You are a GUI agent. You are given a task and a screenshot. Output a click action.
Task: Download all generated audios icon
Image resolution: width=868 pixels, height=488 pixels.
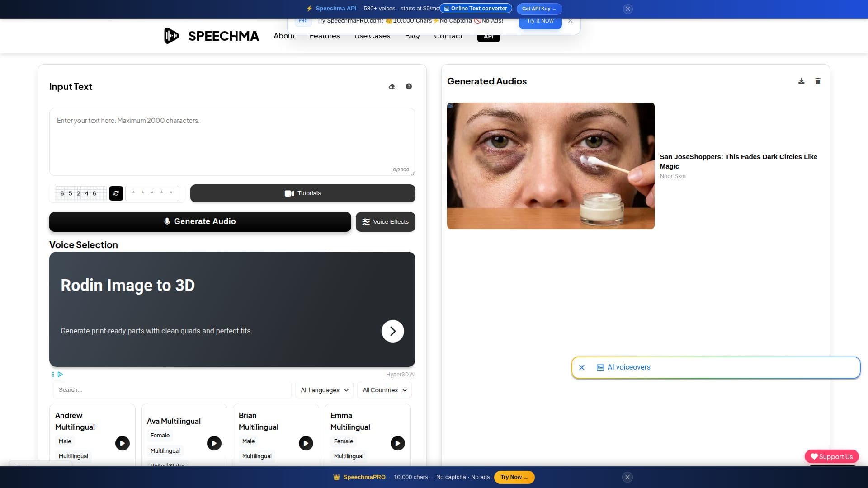tap(801, 81)
